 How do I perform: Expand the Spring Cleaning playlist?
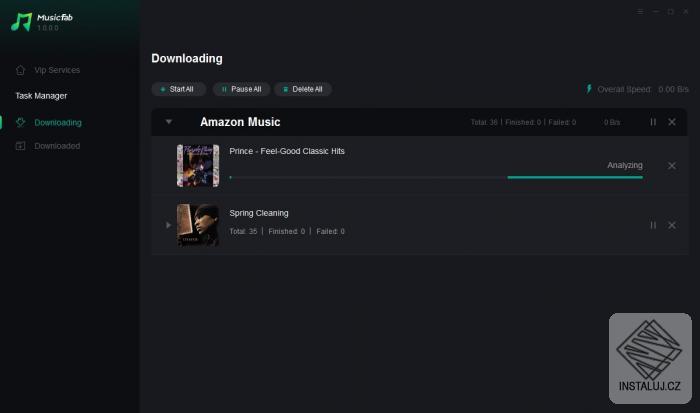tap(168, 225)
